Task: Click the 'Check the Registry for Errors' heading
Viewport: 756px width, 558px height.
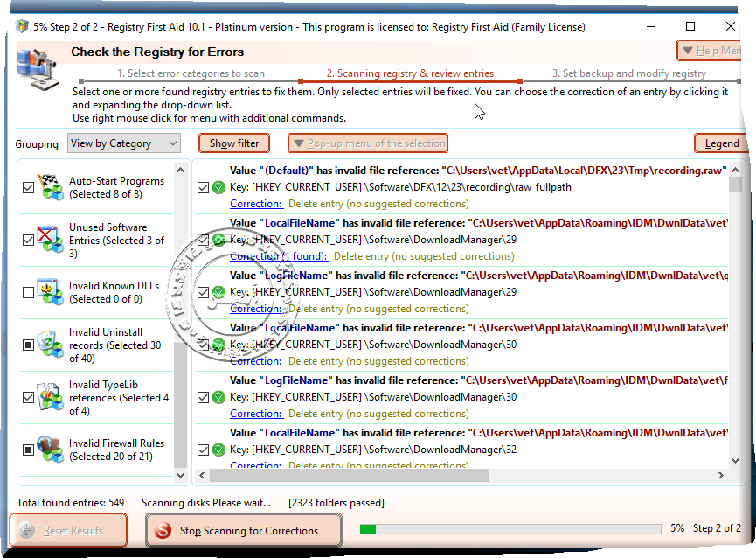Action: (157, 52)
